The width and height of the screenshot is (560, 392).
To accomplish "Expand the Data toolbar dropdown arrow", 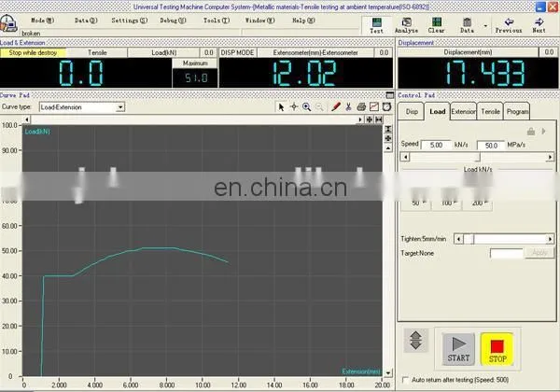I will (x=485, y=26).
